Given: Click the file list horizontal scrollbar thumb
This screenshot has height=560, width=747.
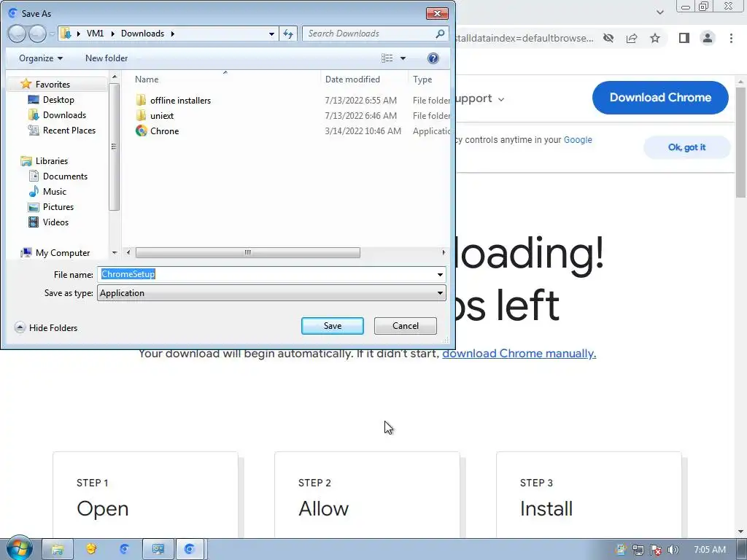Looking at the screenshot, I should point(248,252).
